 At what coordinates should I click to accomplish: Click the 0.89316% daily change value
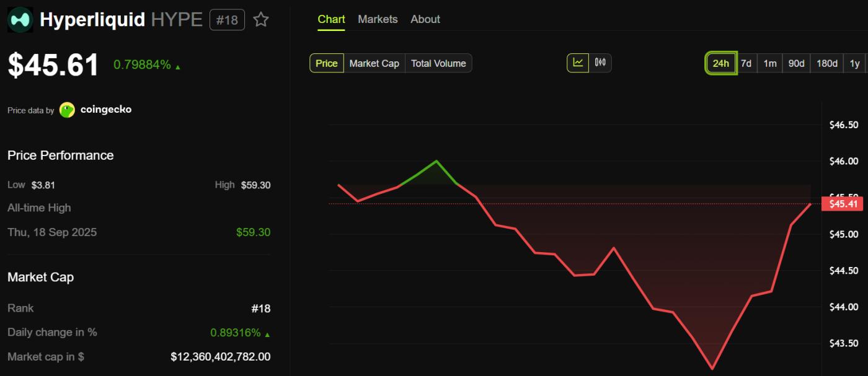[236, 333]
